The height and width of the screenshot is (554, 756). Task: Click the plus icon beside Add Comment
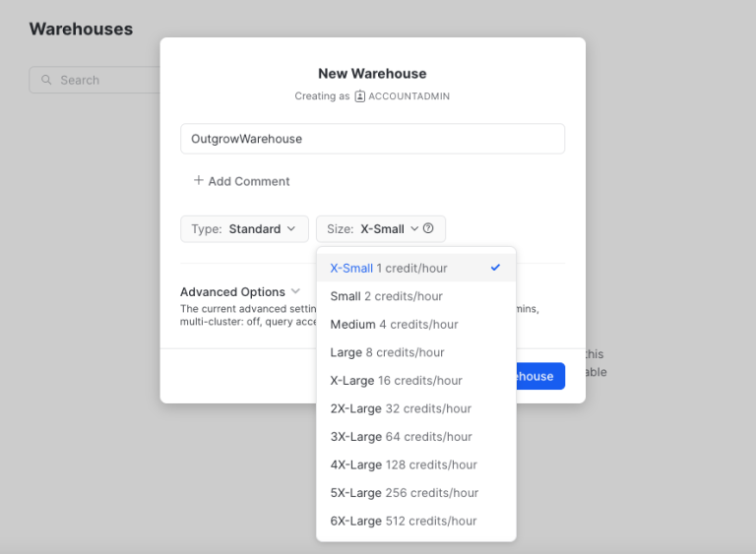198,181
